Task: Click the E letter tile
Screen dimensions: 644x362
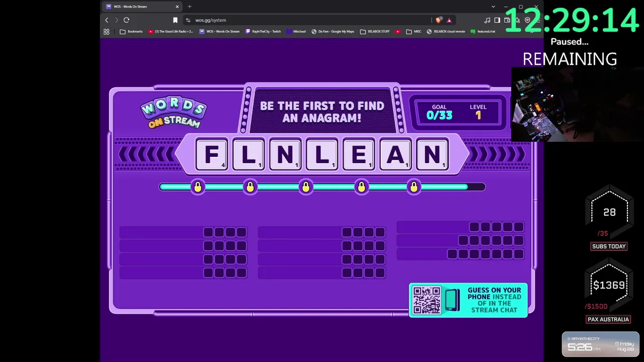Action: tap(359, 155)
